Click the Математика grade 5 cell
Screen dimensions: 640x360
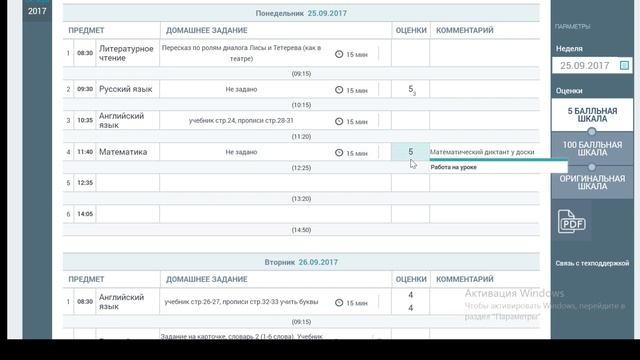411,152
